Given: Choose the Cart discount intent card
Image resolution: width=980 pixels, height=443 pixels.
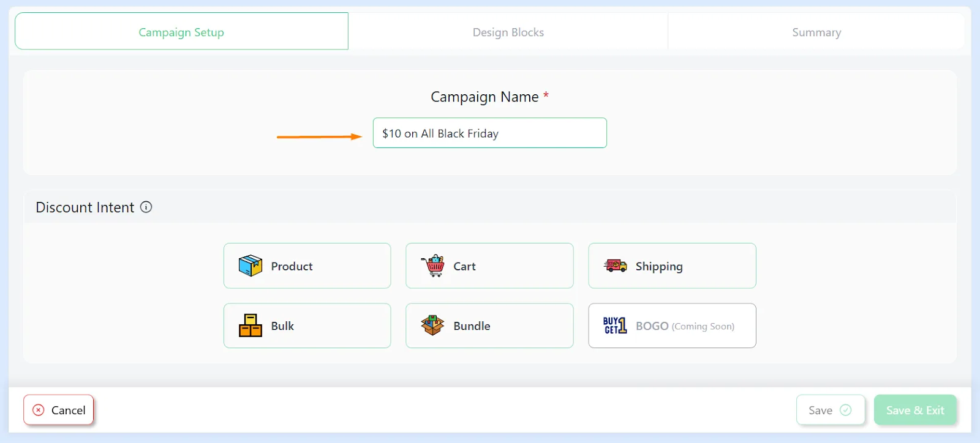Looking at the screenshot, I should [x=489, y=266].
